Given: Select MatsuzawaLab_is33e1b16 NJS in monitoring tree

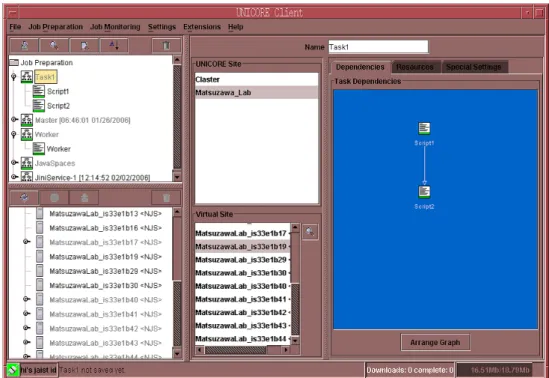Looking at the screenshot, I should [105, 228].
